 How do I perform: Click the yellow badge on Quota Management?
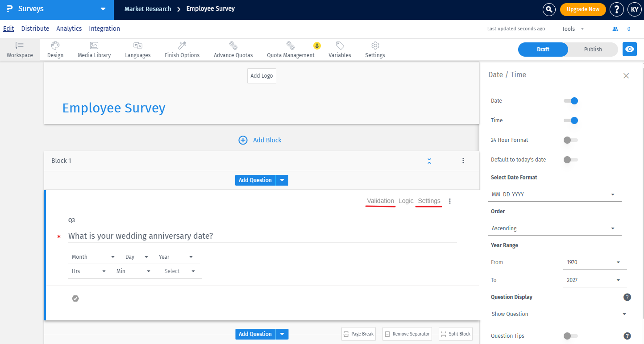[317, 46]
